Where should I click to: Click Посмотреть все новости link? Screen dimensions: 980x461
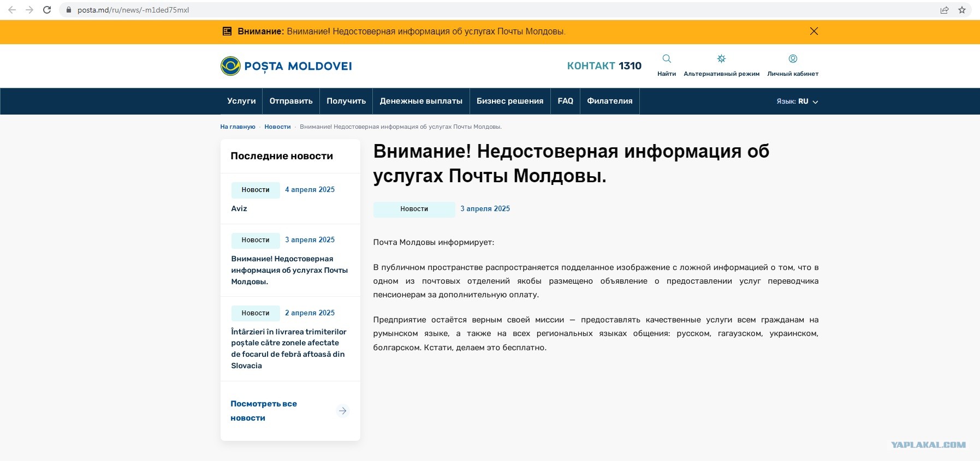pos(264,411)
